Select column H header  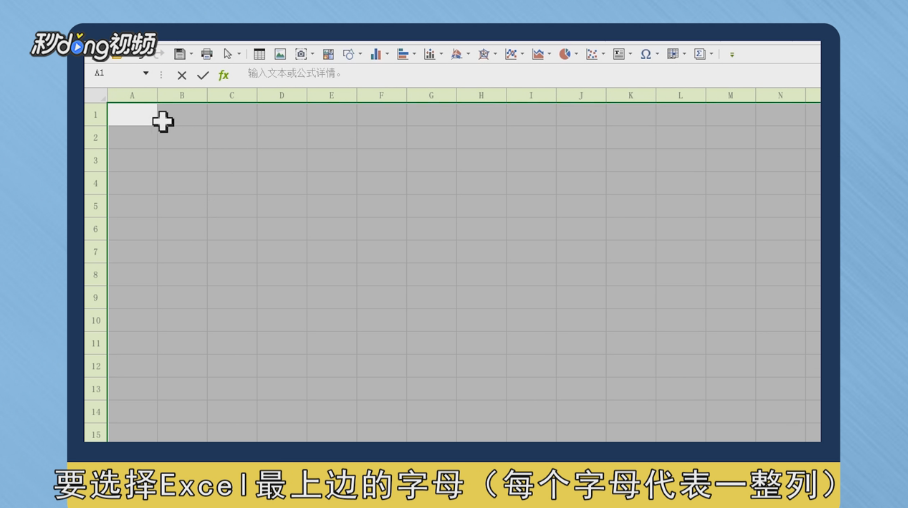[481, 96]
